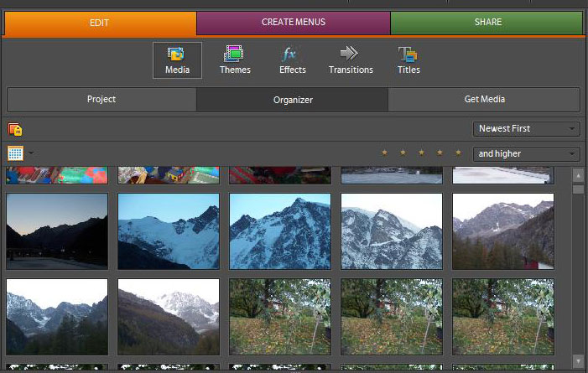Open the Media panel icon
588x373 pixels.
[x=177, y=60]
